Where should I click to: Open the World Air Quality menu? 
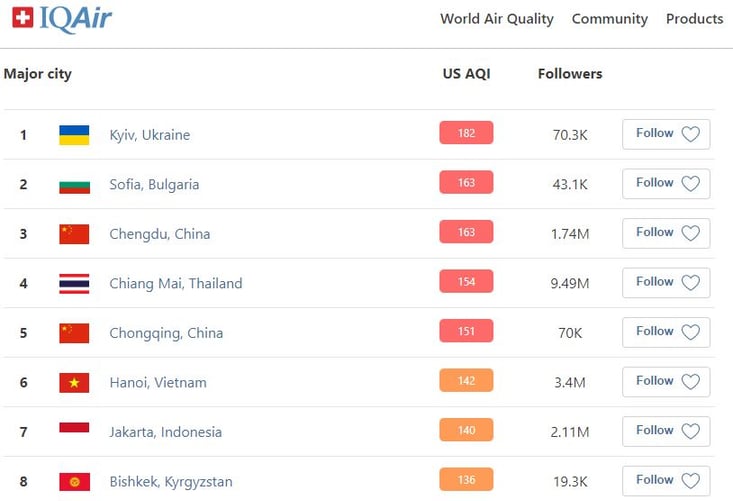[496, 19]
